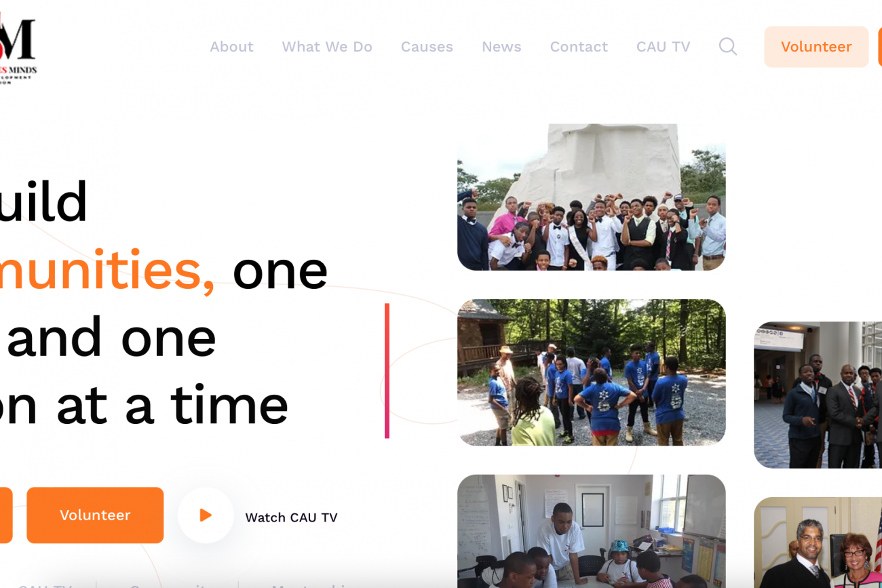Click the orange Volunteer hero button
Screen dimensions: 882x588
tap(95, 515)
